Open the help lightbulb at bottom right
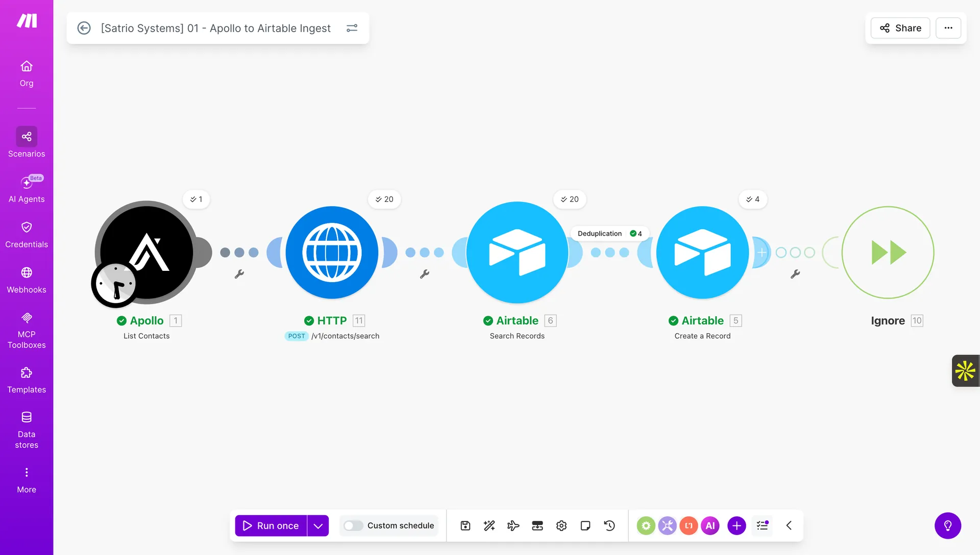The image size is (980, 555). (x=948, y=525)
